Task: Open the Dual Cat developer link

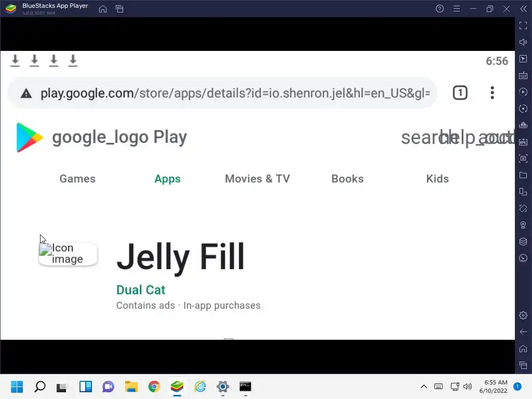Action: [141, 290]
